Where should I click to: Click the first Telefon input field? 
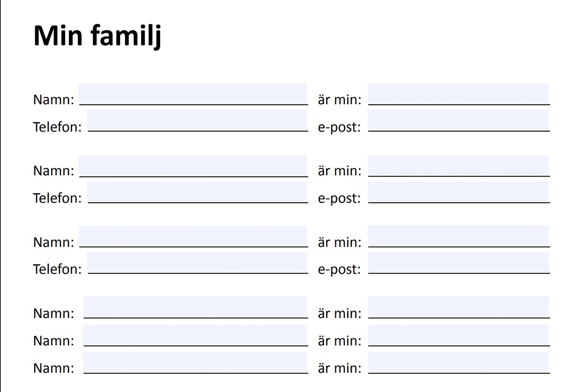[x=197, y=120]
